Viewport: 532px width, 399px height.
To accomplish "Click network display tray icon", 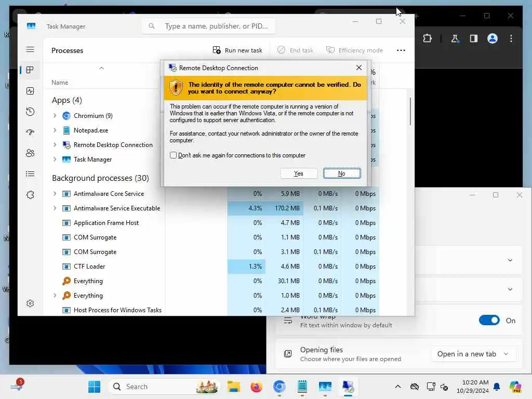I will pos(431,387).
